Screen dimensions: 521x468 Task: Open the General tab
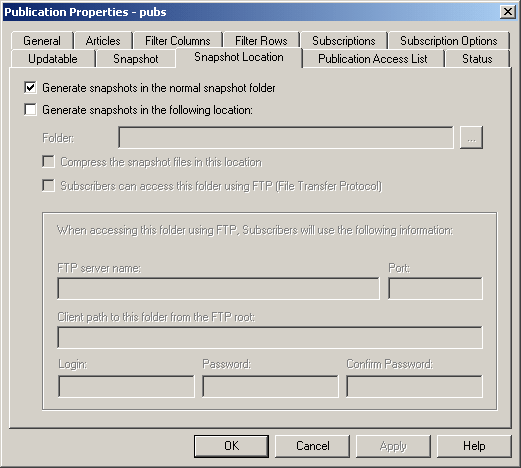(x=42, y=41)
